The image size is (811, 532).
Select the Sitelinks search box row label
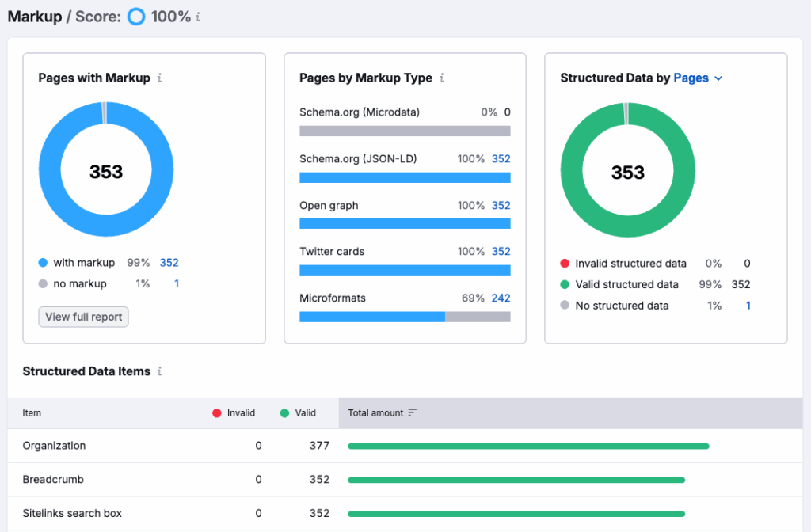coord(72,513)
